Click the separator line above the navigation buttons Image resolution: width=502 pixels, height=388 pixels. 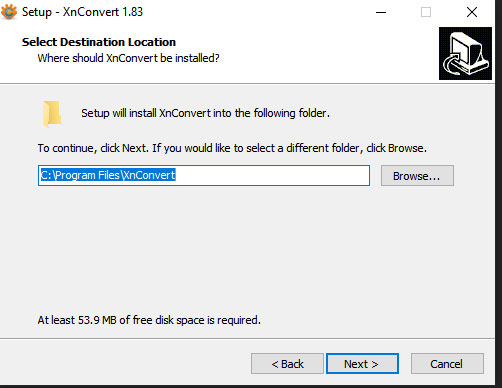click(247, 339)
